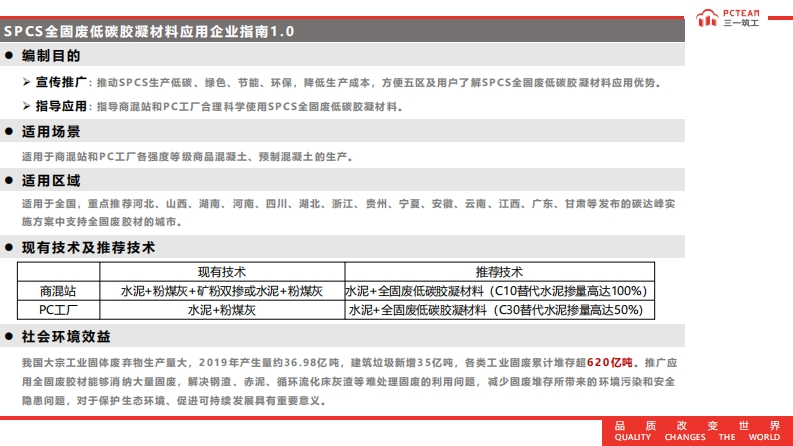This screenshot has height=446, width=793.
Task: Select the heading 适用场景
Action: coord(51,131)
